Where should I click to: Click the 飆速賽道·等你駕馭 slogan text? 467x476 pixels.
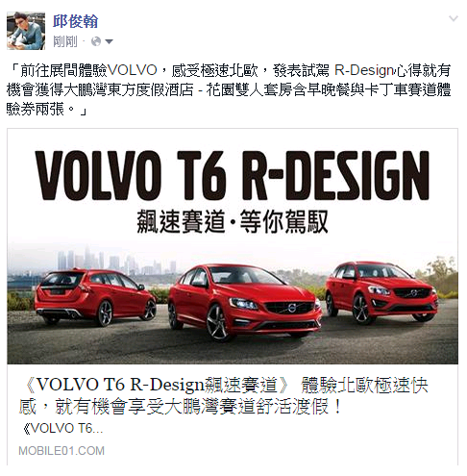click(x=233, y=221)
